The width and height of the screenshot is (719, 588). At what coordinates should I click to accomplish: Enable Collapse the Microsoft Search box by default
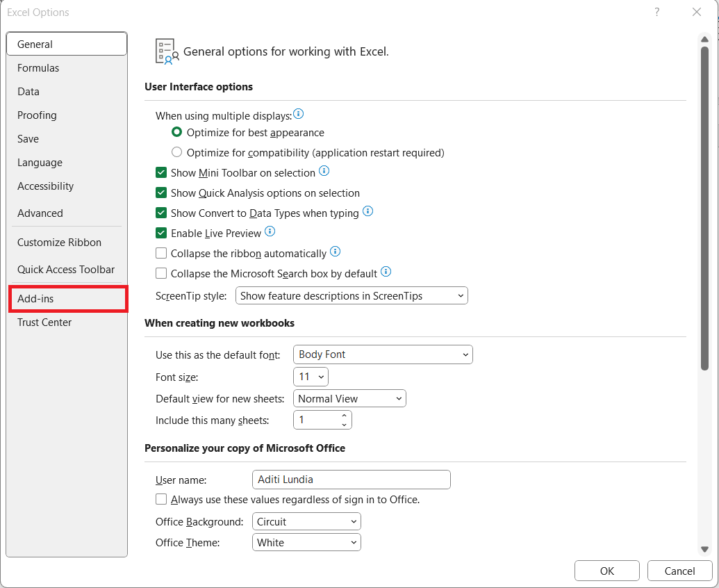point(161,273)
